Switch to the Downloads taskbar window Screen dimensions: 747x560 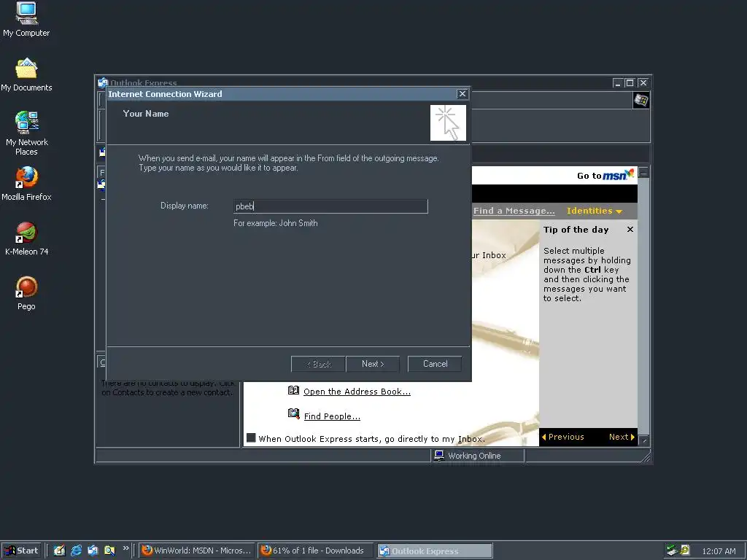click(316, 551)
